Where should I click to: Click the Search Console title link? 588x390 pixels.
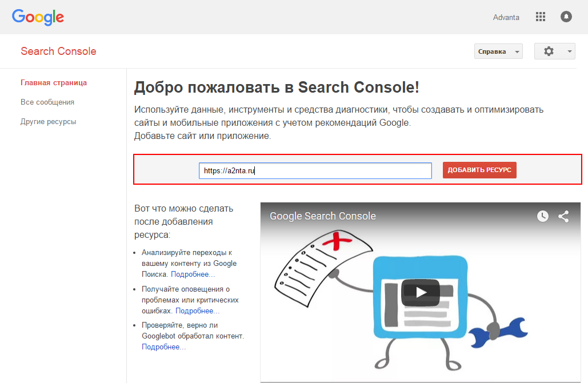coord(58,51)
